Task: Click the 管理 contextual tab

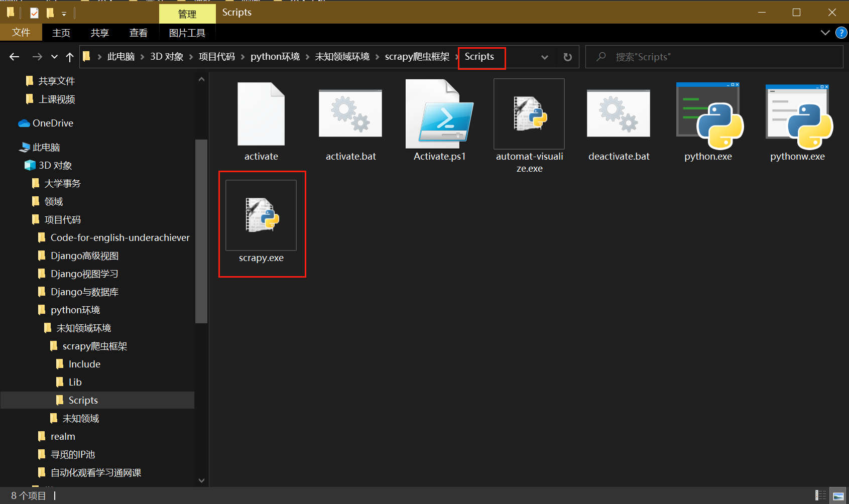Action: tap(187, 14)
